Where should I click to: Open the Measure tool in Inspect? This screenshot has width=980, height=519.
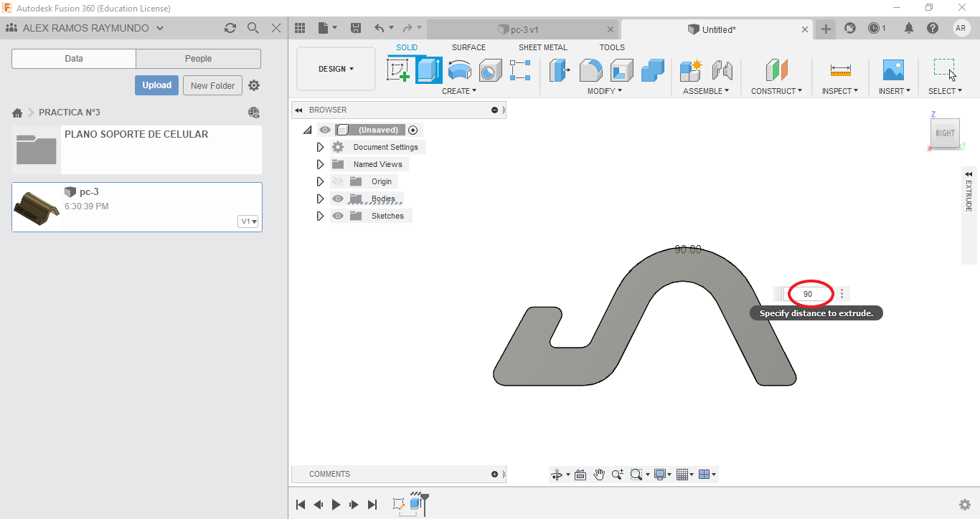pos(840,70)
